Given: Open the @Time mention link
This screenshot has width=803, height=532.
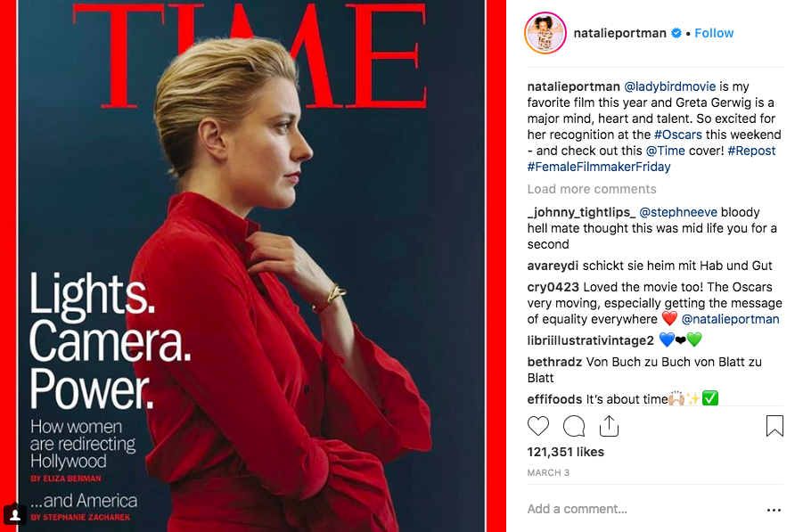Looking at the screenshot, I should 665,151.
